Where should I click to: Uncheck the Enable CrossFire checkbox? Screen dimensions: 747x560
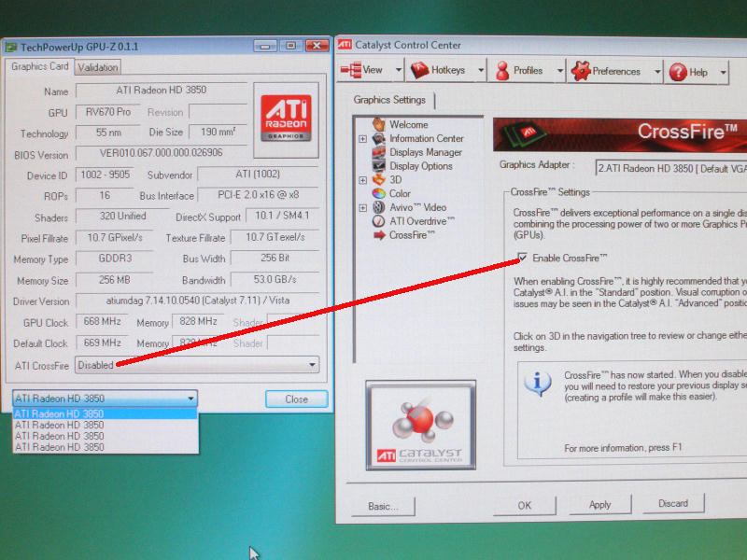(x=522, y=258)
